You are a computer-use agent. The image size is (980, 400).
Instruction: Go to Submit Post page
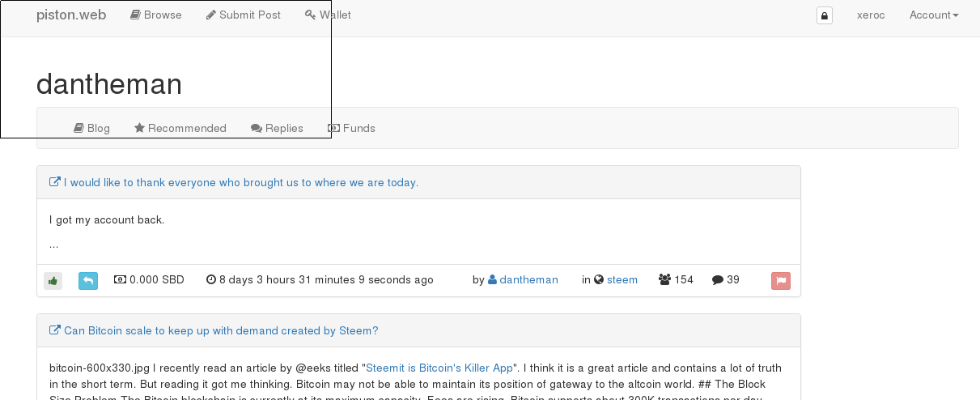244,15
